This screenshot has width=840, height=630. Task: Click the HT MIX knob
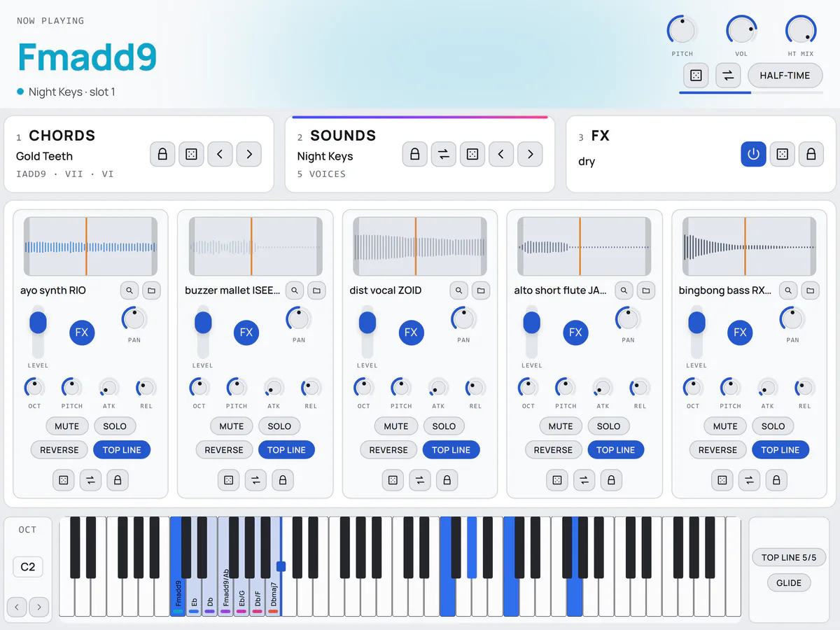point(801,30)
